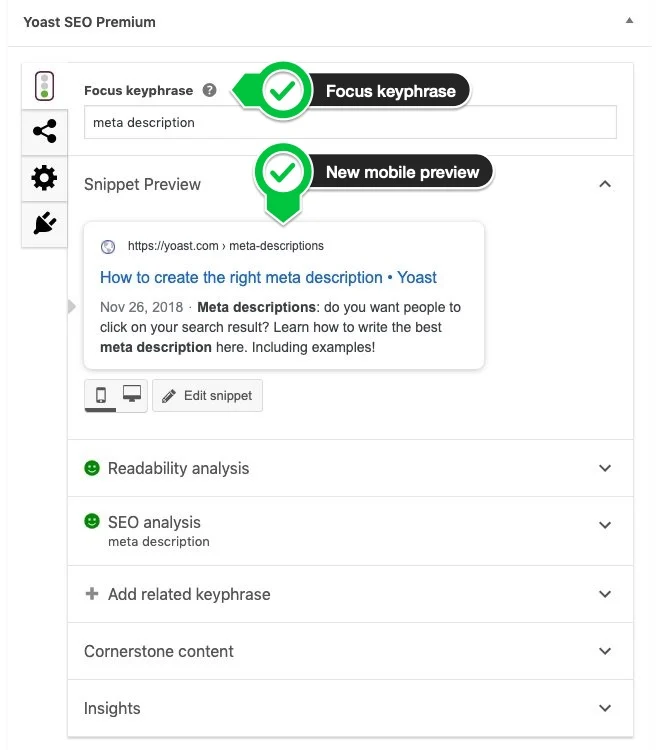Switch to desktop snippet preview

click(x=131, y=395)
